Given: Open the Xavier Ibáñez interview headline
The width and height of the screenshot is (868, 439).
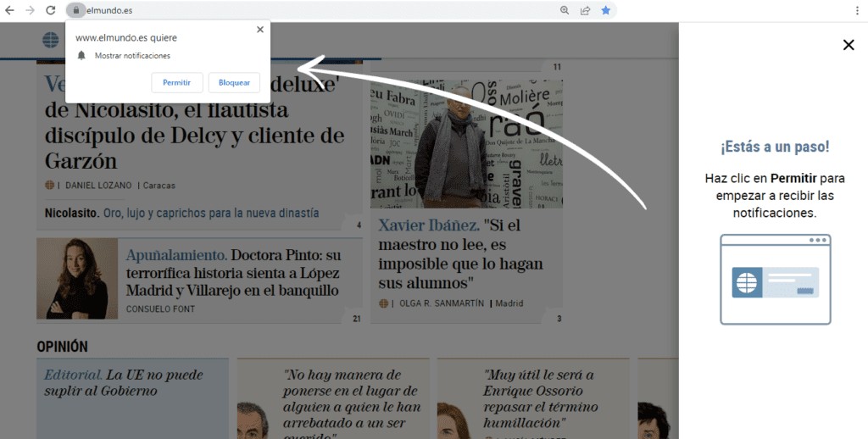Looking at the screenshot, I should (460, 254).
